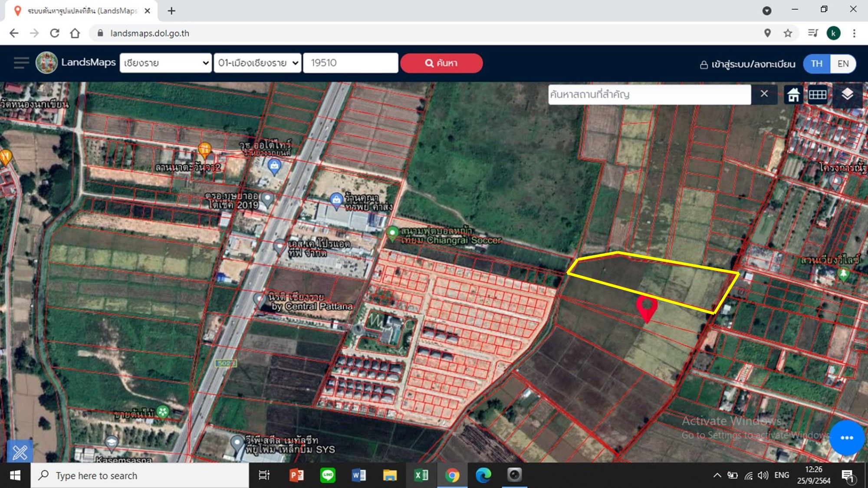Open the grid basemap selector icon
Screen dimensions: 868x488
tap(817, 95)
